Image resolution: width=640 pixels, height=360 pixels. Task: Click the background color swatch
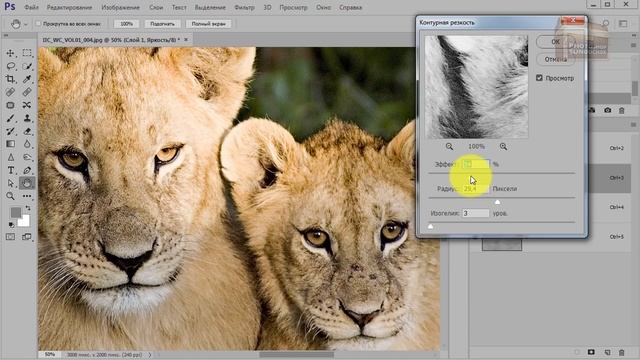(24, 221)
